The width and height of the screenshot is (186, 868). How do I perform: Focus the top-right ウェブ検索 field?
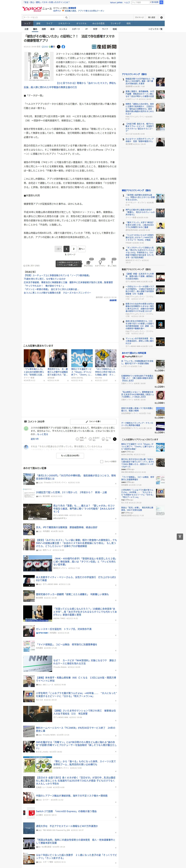(140, 2)
